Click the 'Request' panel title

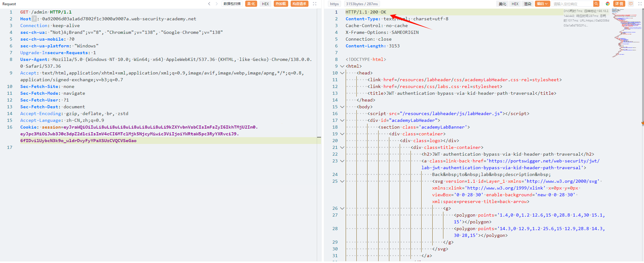click(9, 4)
